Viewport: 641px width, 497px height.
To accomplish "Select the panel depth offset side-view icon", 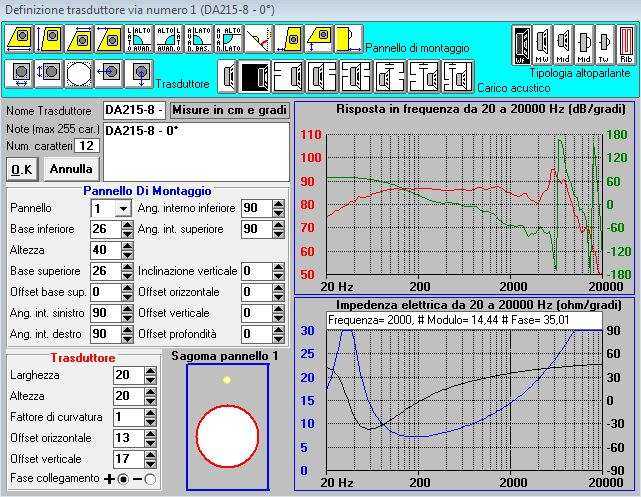I will [x=349, y=39].
